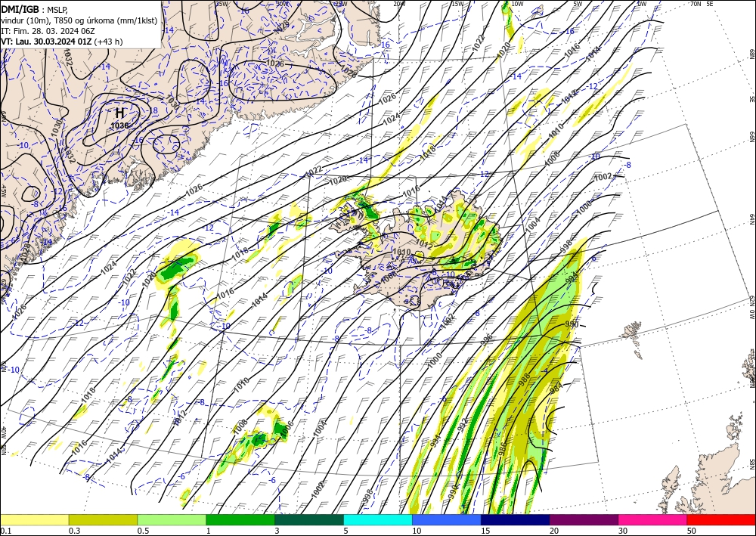Click the 1036 pressure value under the H
The image size is (756, 536).
pos(119,125)
